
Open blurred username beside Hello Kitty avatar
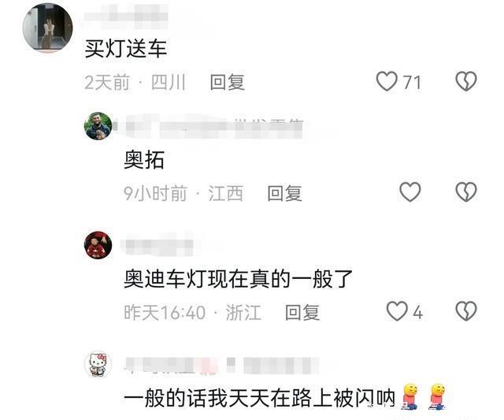tap(222, 366)
